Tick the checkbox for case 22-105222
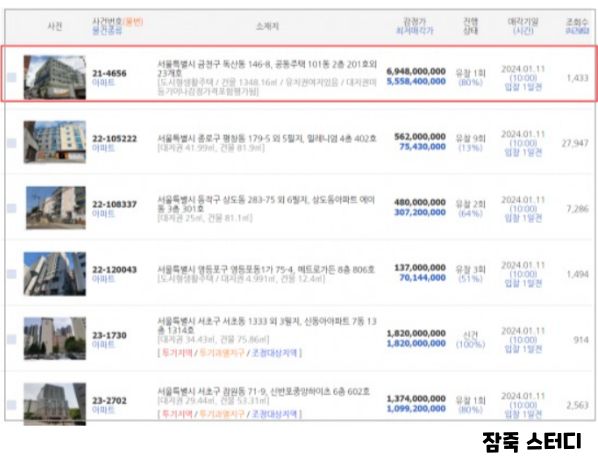Image resolution: width=598 pixels, height=464 pixels. 12,143
